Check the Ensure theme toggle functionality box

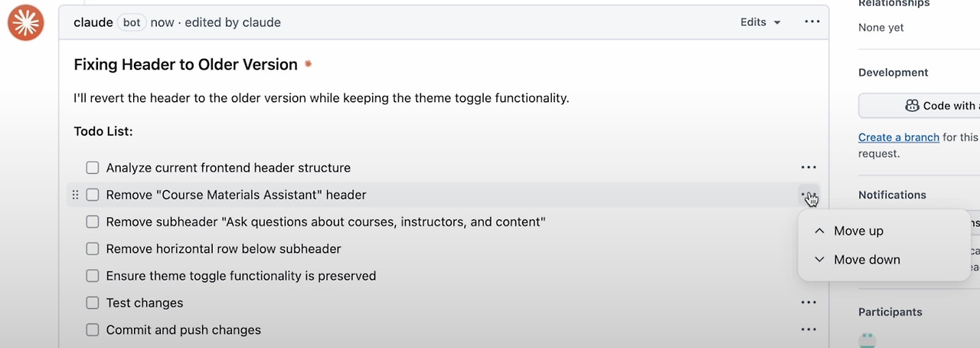93,276
